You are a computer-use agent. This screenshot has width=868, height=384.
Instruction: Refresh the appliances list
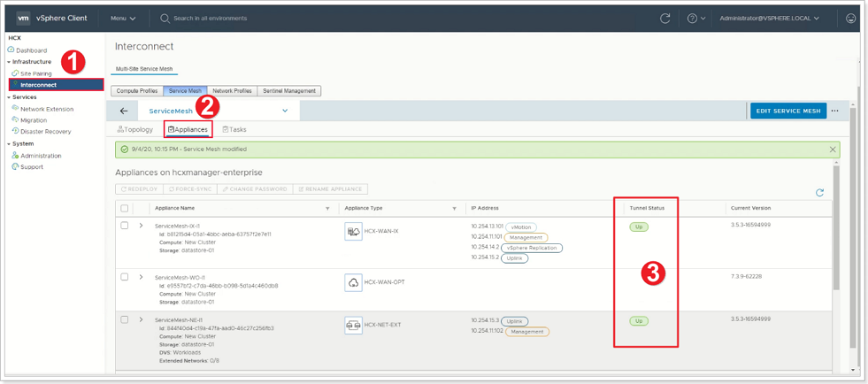pyautogui.click(x=819, y=192)
